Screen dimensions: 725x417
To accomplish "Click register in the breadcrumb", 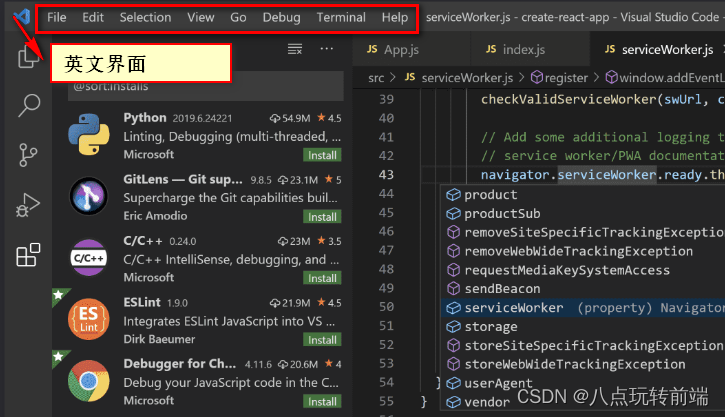I will 559,78.
